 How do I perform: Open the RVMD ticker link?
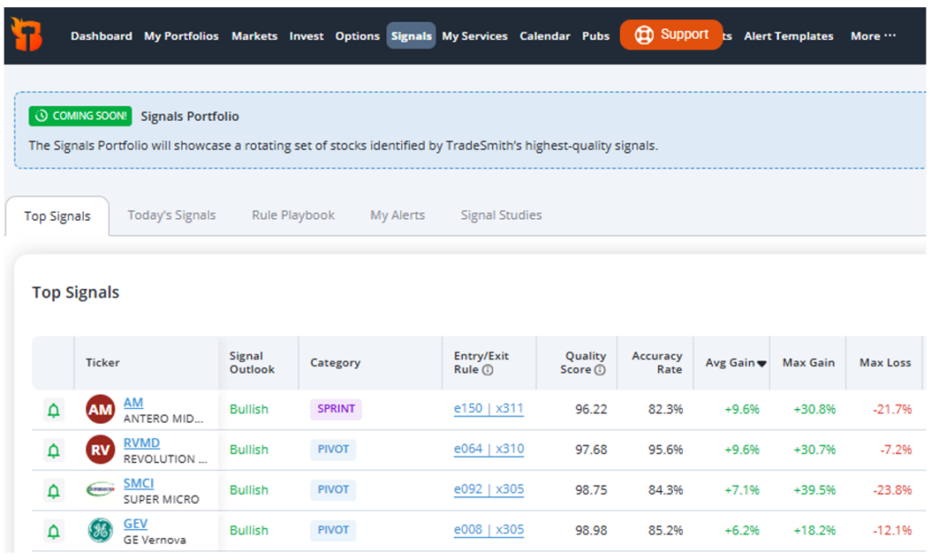[141, 443]
